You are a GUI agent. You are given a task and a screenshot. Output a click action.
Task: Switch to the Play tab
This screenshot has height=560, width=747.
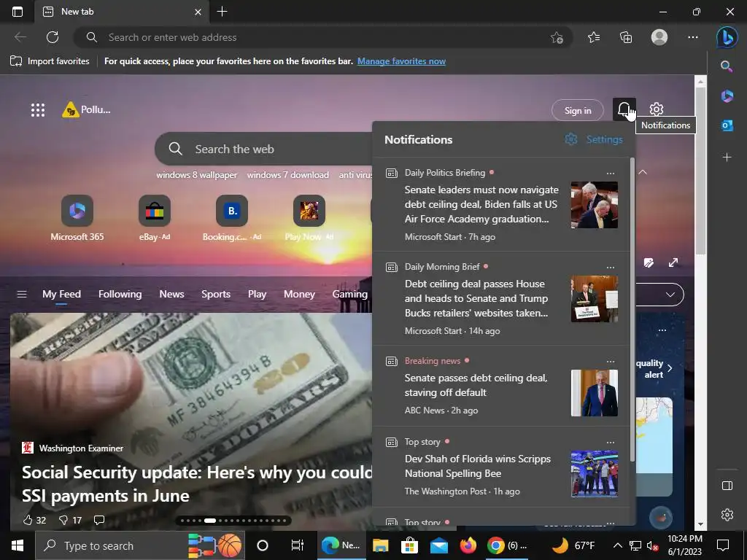coord(257,295)
